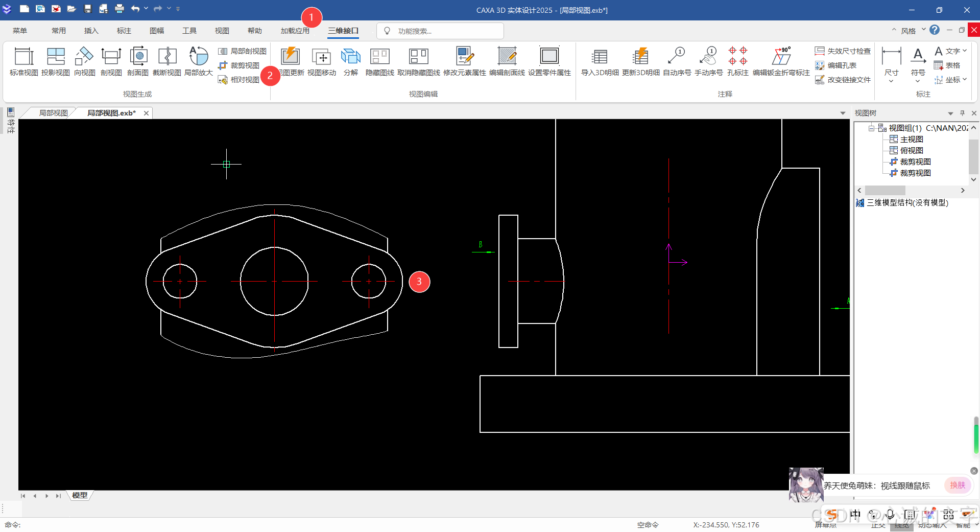Switch to the 标注 ribbon tab
980x532 pixels.
click(124, 31)
